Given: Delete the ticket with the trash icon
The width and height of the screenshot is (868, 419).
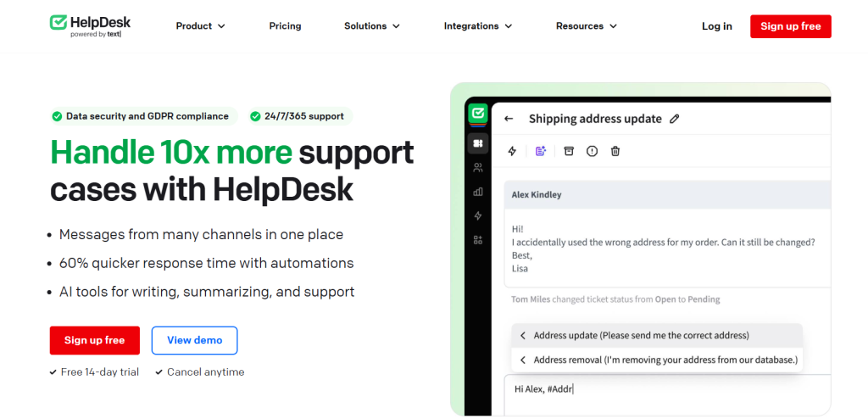Looking at the screenshot, I should pyautogui.click(x=615, y=151).
